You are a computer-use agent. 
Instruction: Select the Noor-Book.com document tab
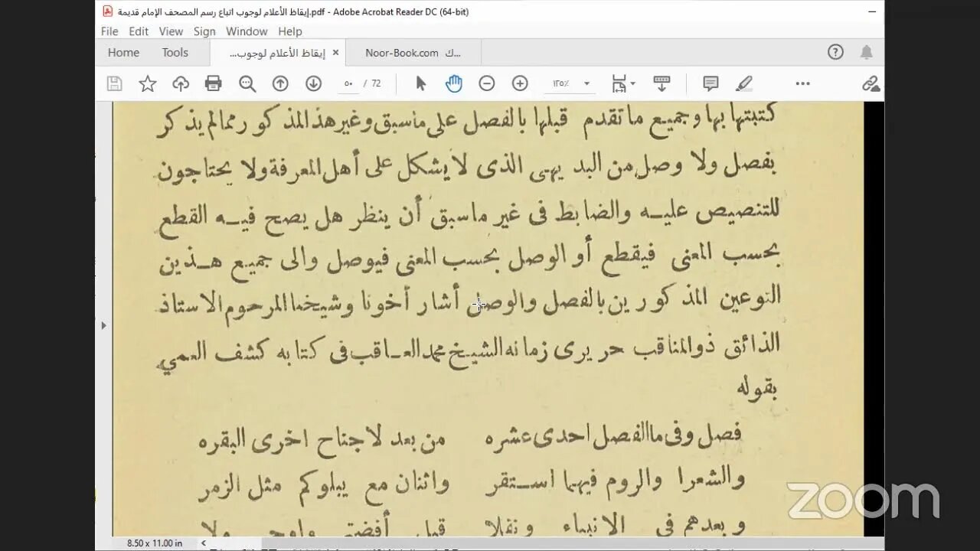click(413, 53)
